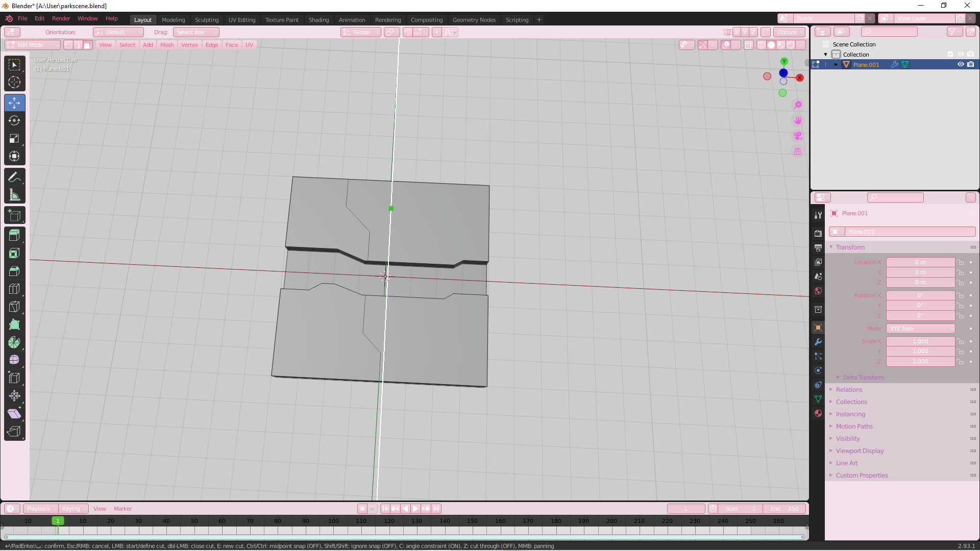Select the Measure tool
The height and width of the screenshot is (551, 980).
coord(14,195)
